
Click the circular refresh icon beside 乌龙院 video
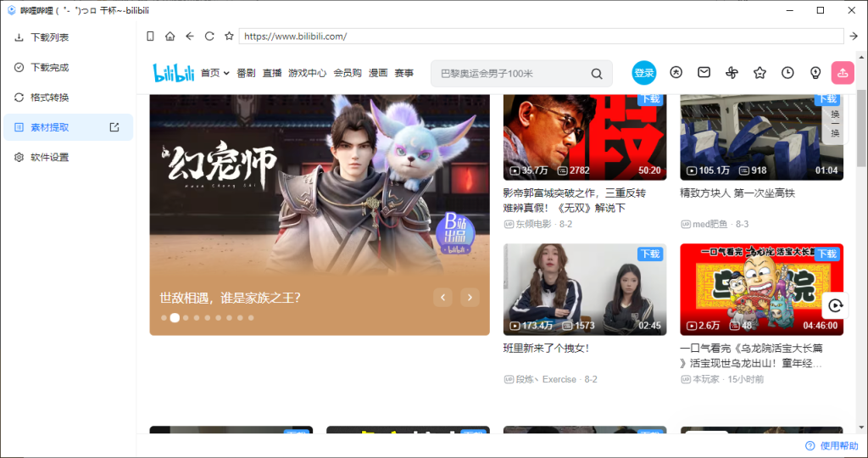(x=835, y=305)
